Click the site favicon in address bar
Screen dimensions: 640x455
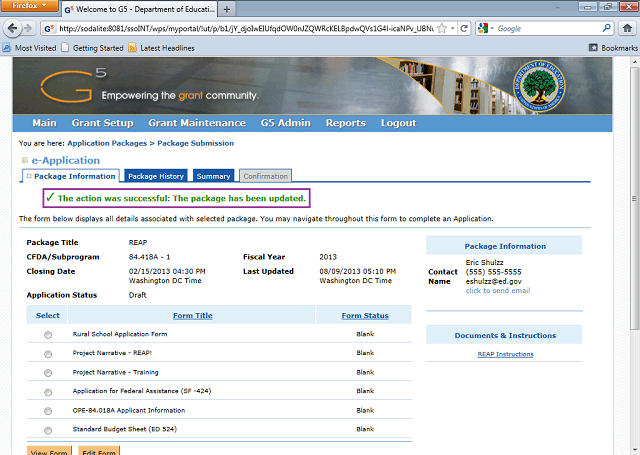click(x=49, y=29)
